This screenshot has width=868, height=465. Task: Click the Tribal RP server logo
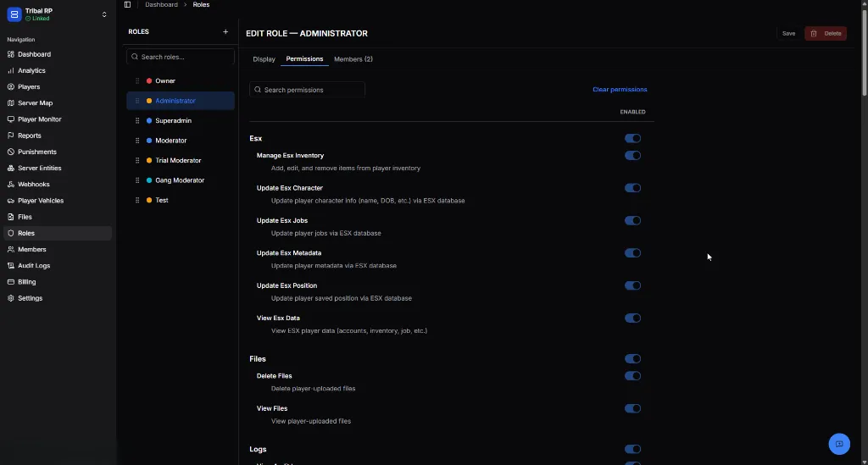click(x=14, y=14)
